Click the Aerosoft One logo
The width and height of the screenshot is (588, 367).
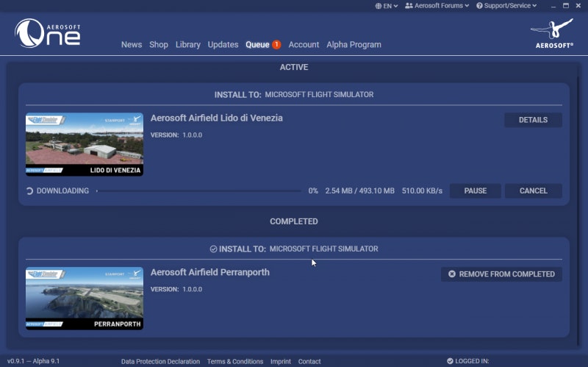point(48,33)
